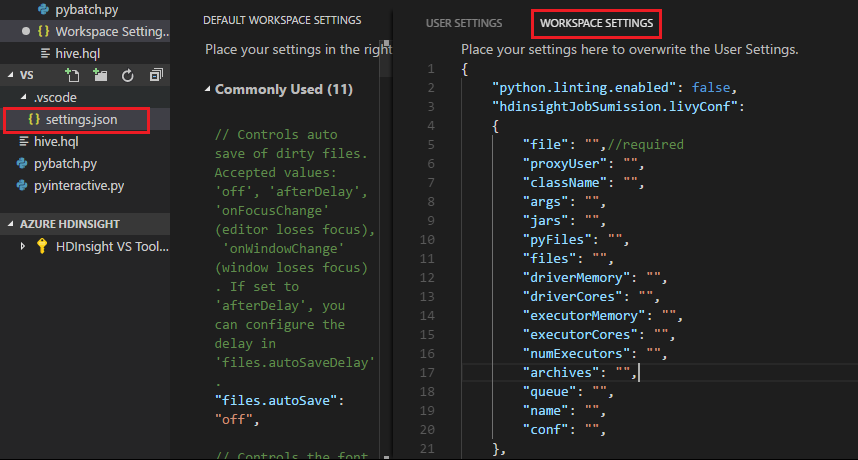Switch to the User Settings tab

[x=463, y=21]
